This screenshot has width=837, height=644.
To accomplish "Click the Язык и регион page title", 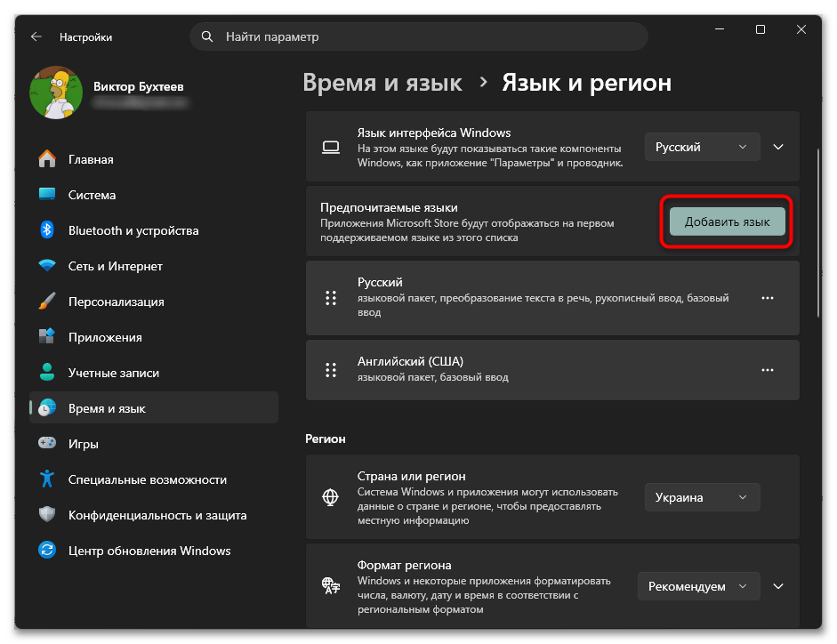I will pyautogui.click(x=586, y=83).
